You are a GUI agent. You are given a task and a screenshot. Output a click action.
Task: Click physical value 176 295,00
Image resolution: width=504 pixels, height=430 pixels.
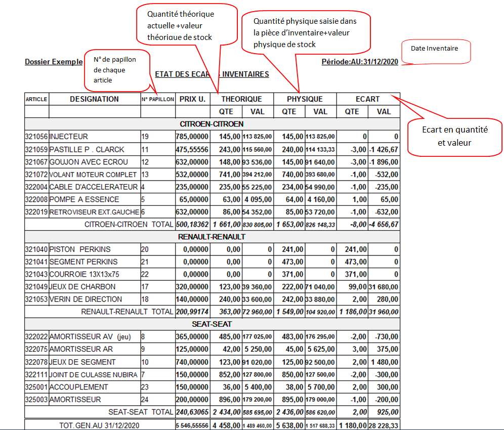320,337
